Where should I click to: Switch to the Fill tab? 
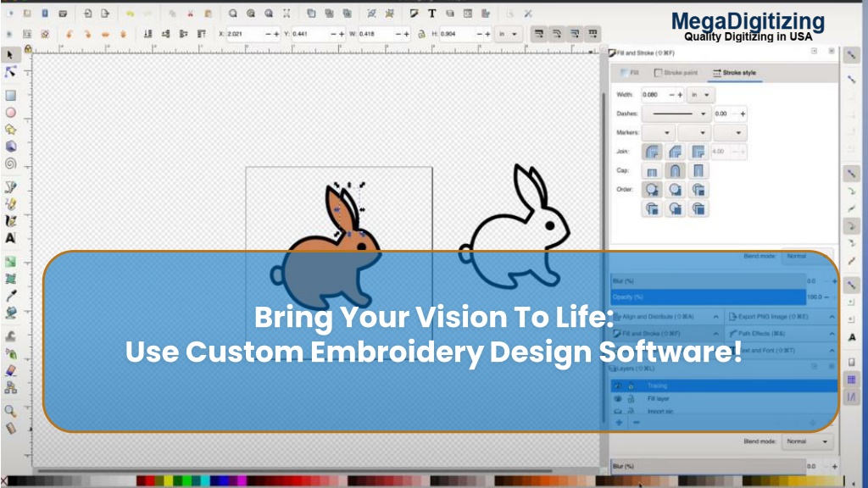[630, 73]
